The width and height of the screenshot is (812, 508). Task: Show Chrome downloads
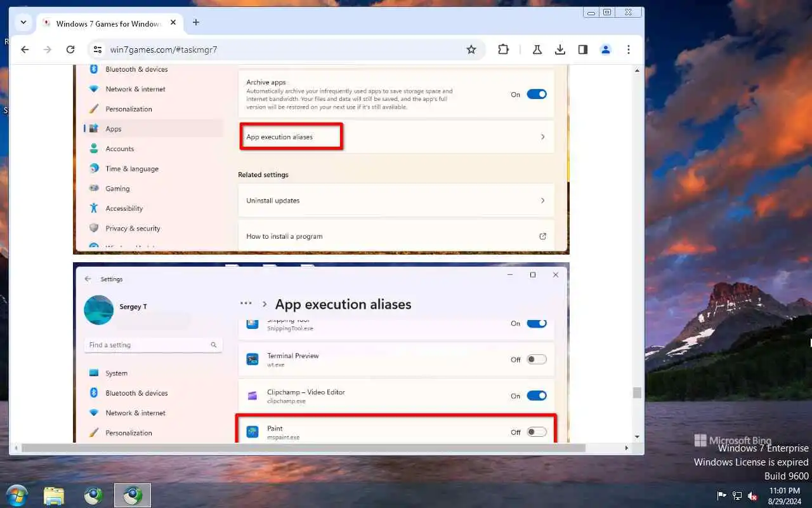[560, 50]
